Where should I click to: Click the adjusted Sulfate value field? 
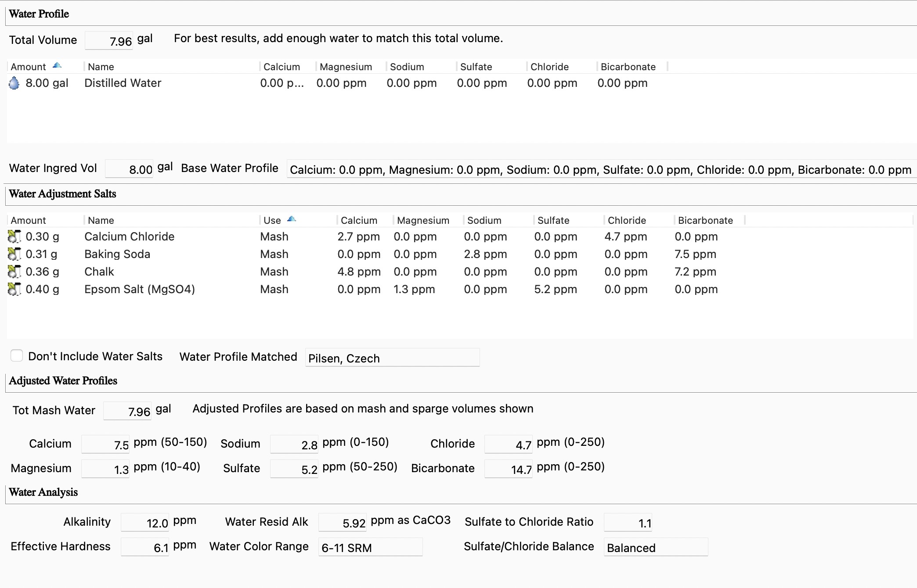click(294, 469)
